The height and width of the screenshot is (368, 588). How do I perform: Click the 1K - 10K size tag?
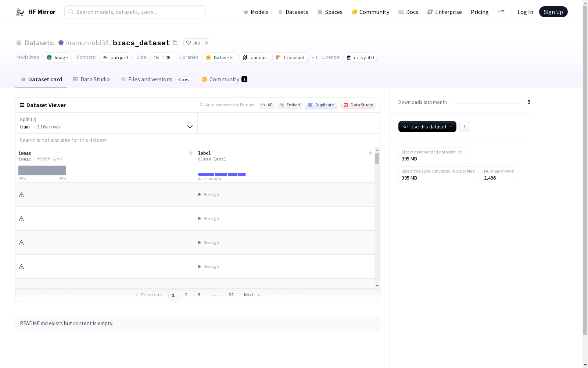tap(162, 57)
